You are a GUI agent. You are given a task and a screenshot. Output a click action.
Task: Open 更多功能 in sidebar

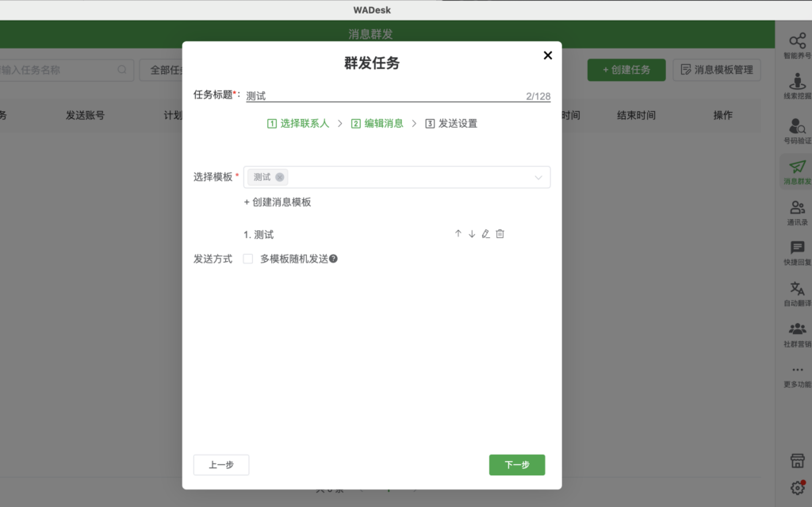pos(797,376)
